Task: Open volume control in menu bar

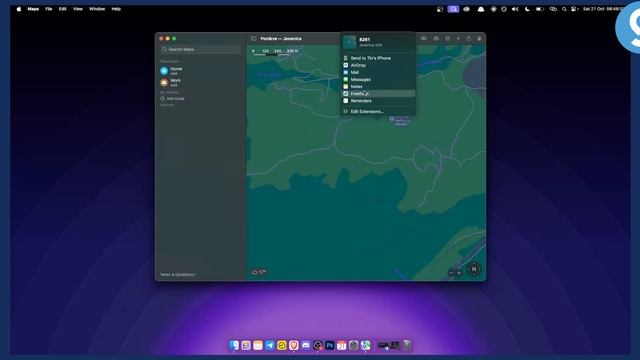Action: coord(515,9)
